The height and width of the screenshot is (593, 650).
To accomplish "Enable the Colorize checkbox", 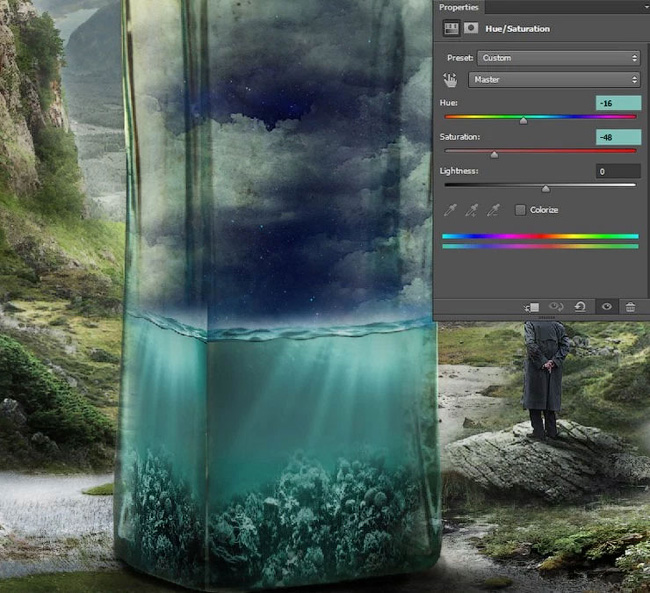I will pyautogui.click(x=520, y=210).
